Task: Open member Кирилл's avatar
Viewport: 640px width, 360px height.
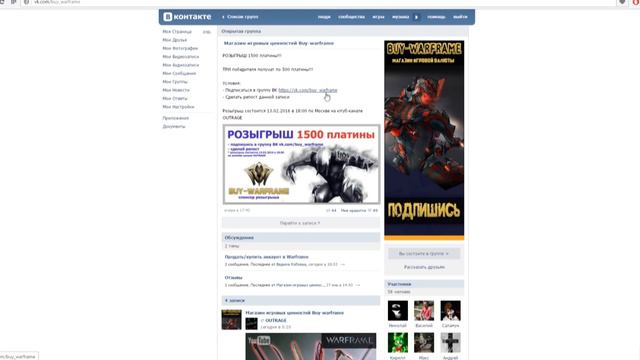Action: [x=398, y=343]
